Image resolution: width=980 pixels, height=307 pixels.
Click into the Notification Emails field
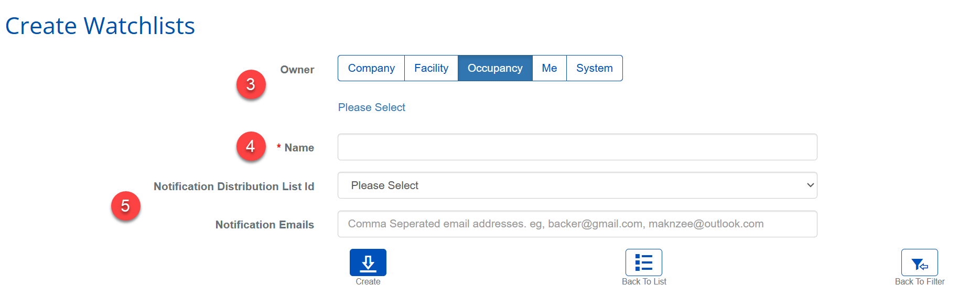(x=577, y=224)
